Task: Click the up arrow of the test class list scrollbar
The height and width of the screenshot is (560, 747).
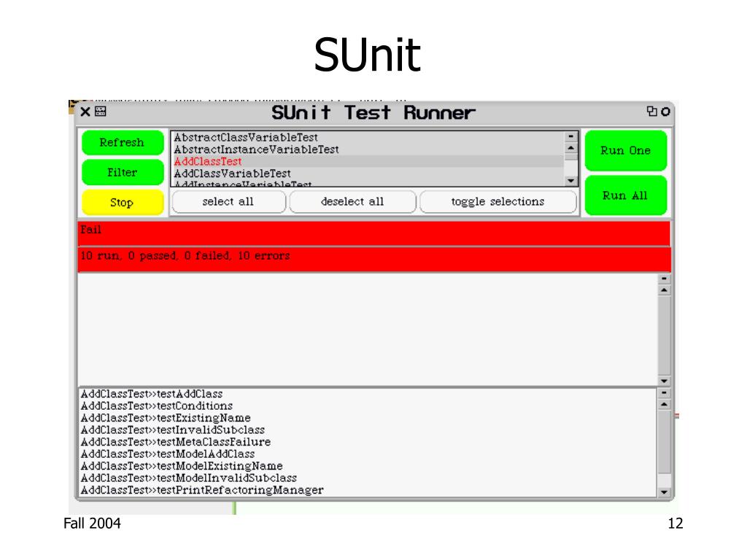Action: pos(570,148)
